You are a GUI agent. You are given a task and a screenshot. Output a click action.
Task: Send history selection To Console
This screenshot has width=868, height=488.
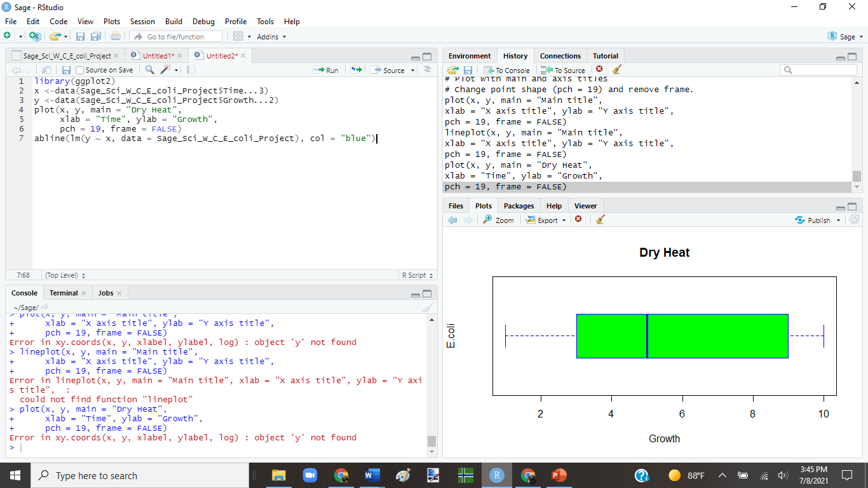506,70
